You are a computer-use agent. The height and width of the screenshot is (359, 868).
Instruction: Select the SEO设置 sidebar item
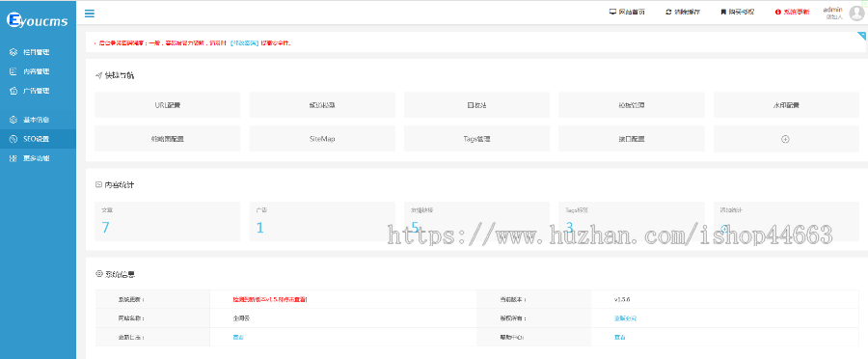click(38, 139)
